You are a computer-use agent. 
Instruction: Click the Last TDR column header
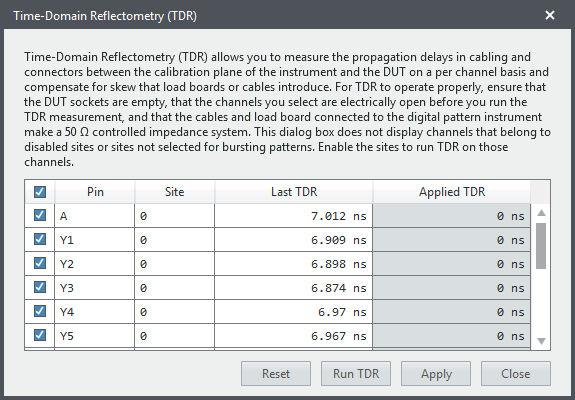[294, 192]
